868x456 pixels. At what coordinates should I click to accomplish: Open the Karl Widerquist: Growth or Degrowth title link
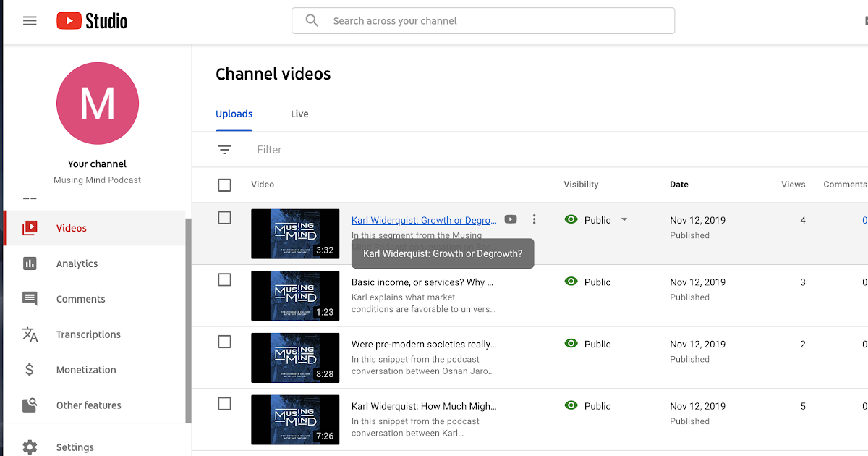424,220
